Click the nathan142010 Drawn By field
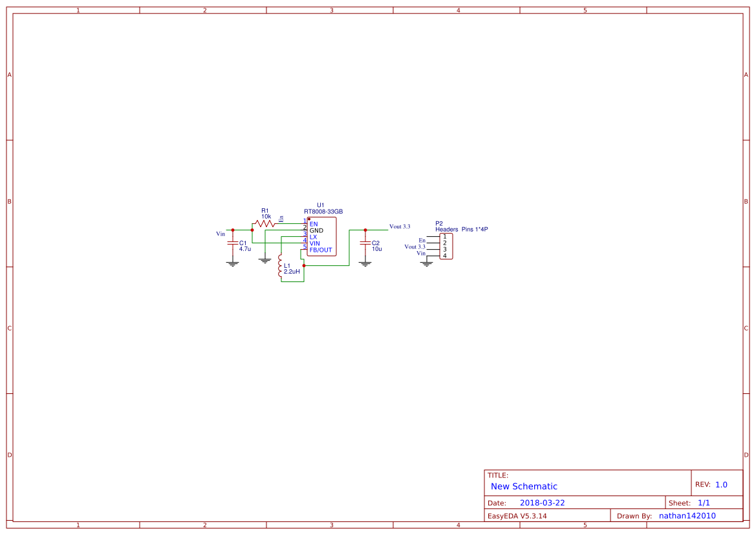 [x=687, y=516]
